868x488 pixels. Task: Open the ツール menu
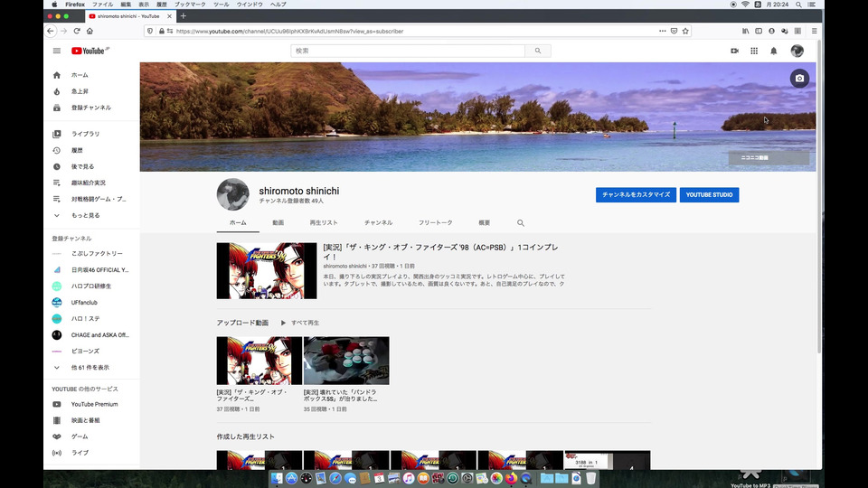coord(221,5)
